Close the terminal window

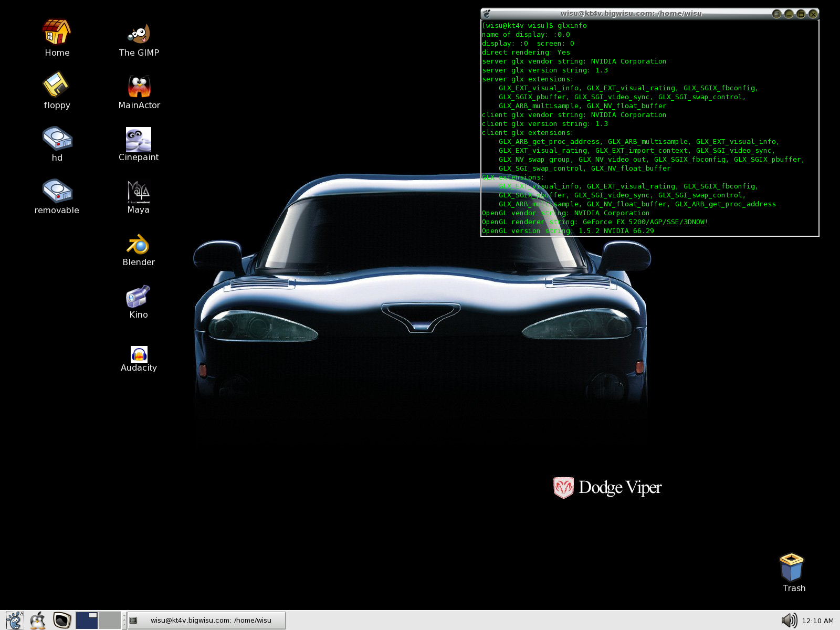point(813,14)
